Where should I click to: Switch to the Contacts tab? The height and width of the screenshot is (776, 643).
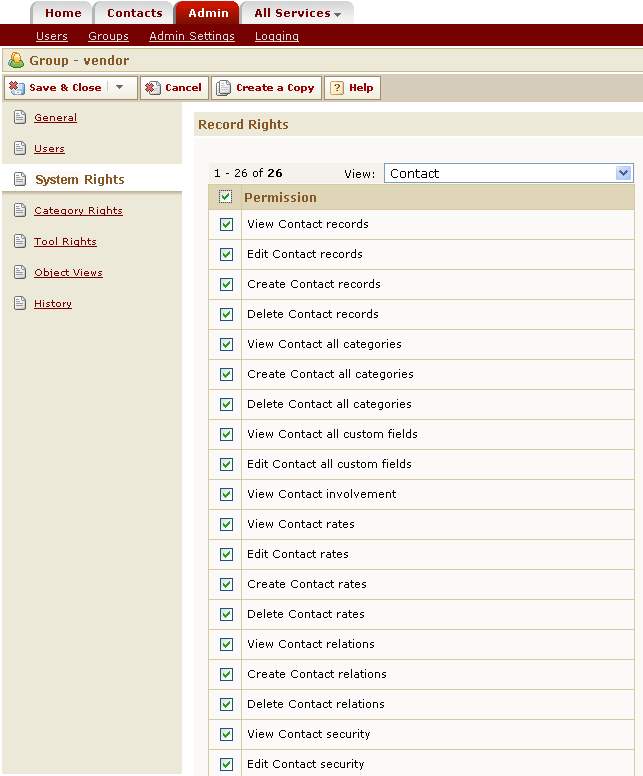click(x=135, y=13)
